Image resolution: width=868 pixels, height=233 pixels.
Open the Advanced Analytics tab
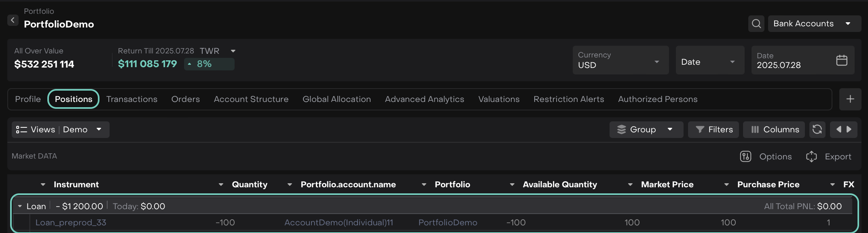[x=424, y=99]
